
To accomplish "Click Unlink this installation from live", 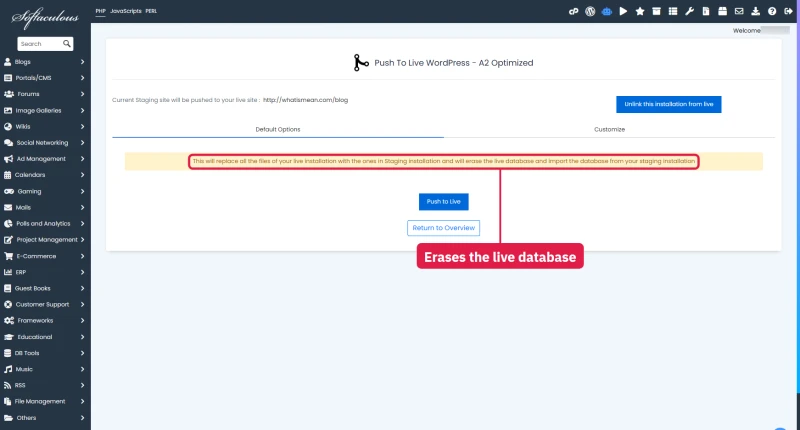I will [x=668, y=104].
